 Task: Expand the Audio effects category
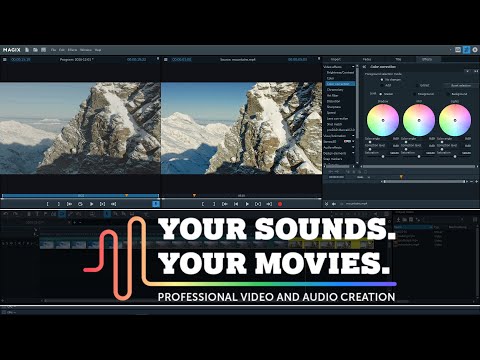coord(353,147)
